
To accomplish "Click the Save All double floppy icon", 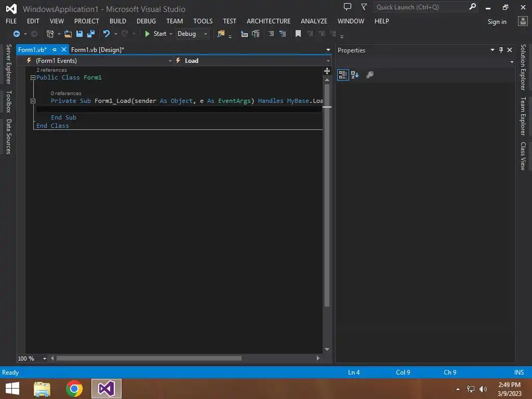I will 91,34.
